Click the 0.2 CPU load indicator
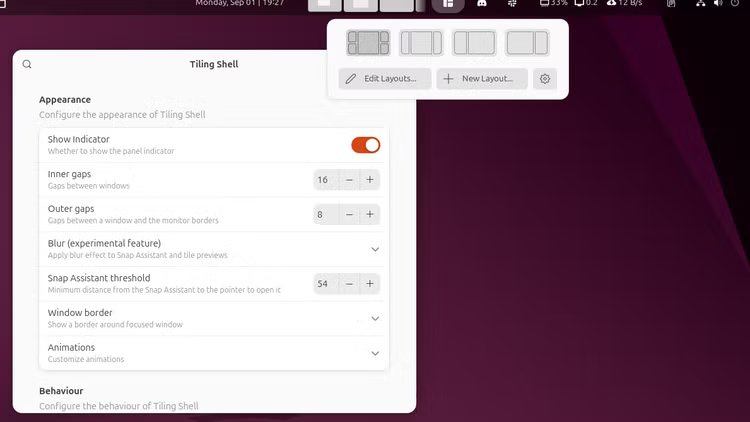The height and width of the screenshot is (422, 750). click(586, 3)
